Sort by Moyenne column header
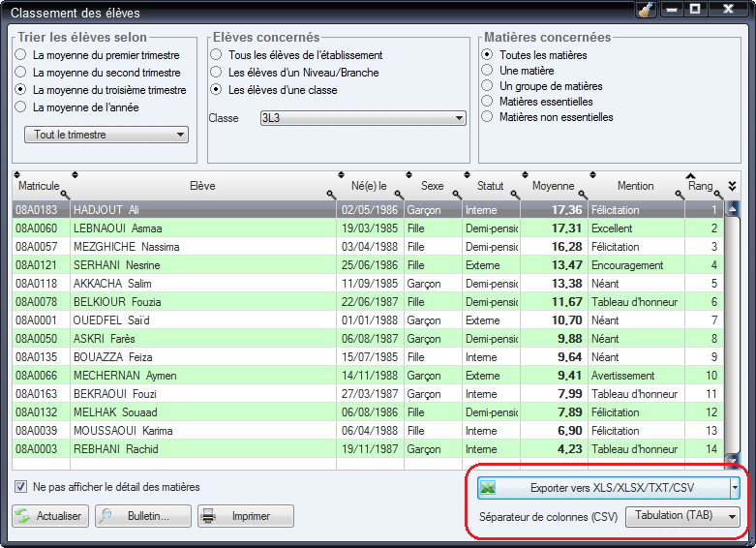The height and width of the screenshot is (548, 756). pos(553,186)
